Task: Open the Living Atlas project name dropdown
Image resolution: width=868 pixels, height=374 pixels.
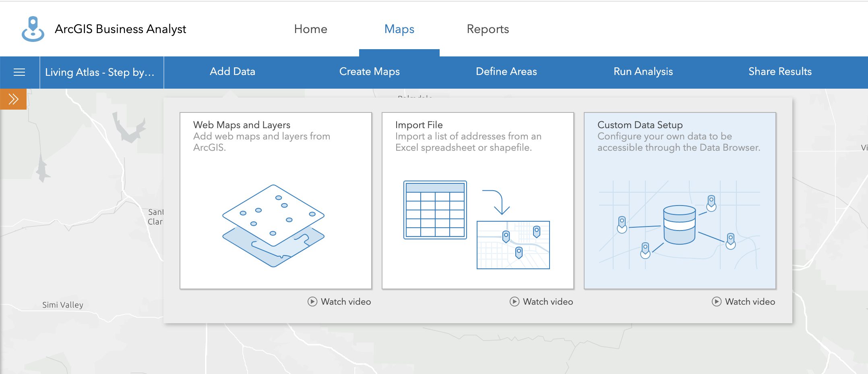Action: pos(102,72)
